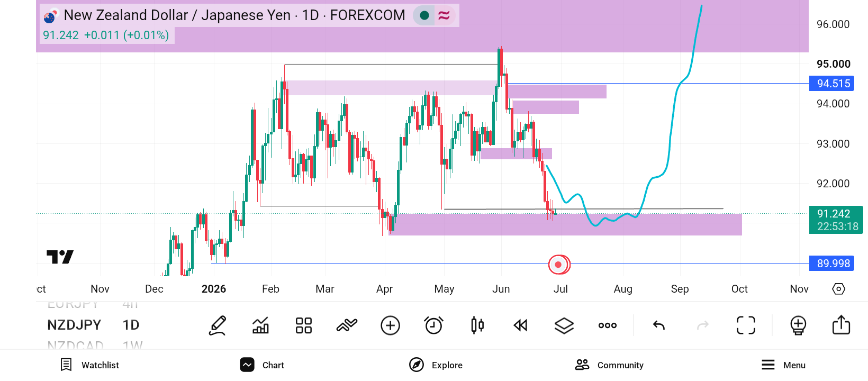Screen dimensions: 868x381
Task: Open the hamburger Menu
Action: [783, 365]
